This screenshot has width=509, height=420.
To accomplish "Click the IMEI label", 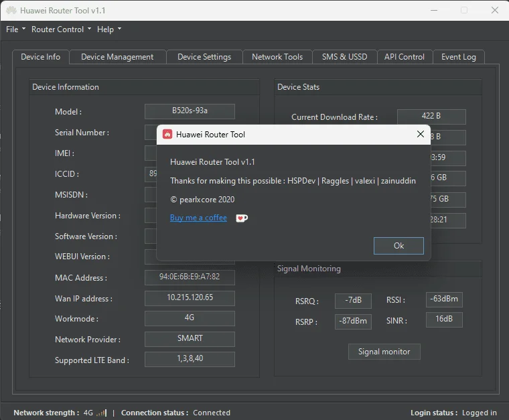I will [x=64, y=153].
